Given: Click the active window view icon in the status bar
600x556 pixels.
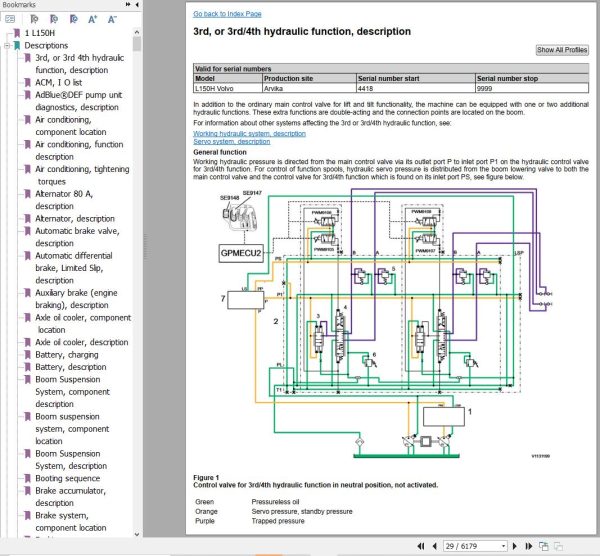Looking at the screenshot, I should click(543, 546).
